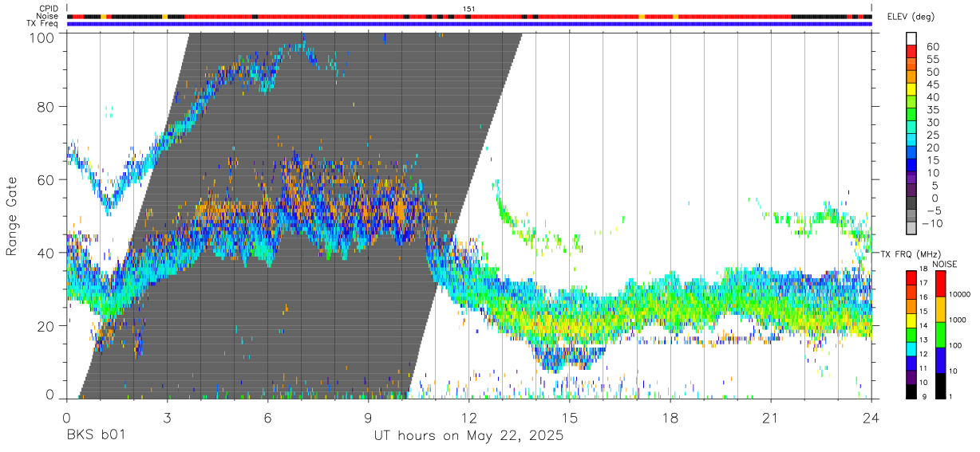Click the 'Noise' row label at top left
Image resolution: width=980 pixels, height=452 pixels.
coord(48,16)
